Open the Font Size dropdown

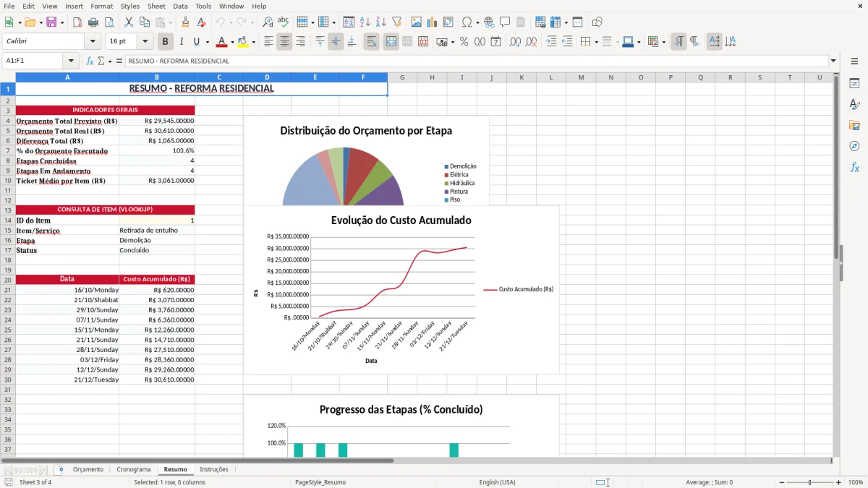coord(145,42)
